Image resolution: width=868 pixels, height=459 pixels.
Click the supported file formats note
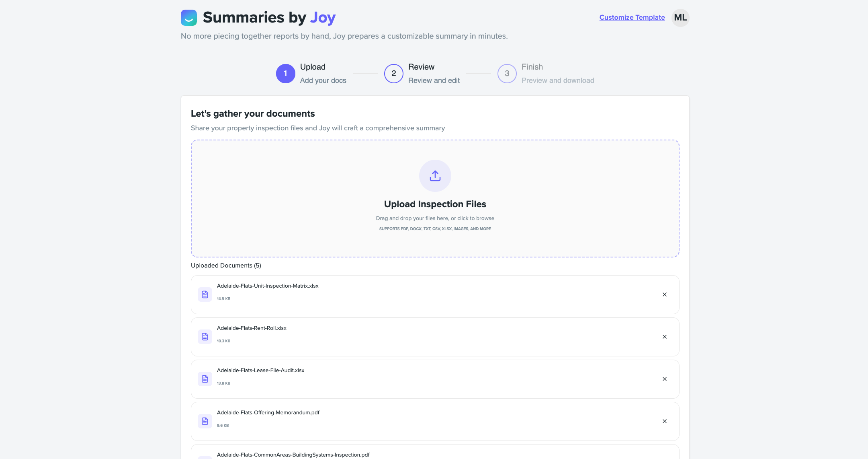point(435,228)
